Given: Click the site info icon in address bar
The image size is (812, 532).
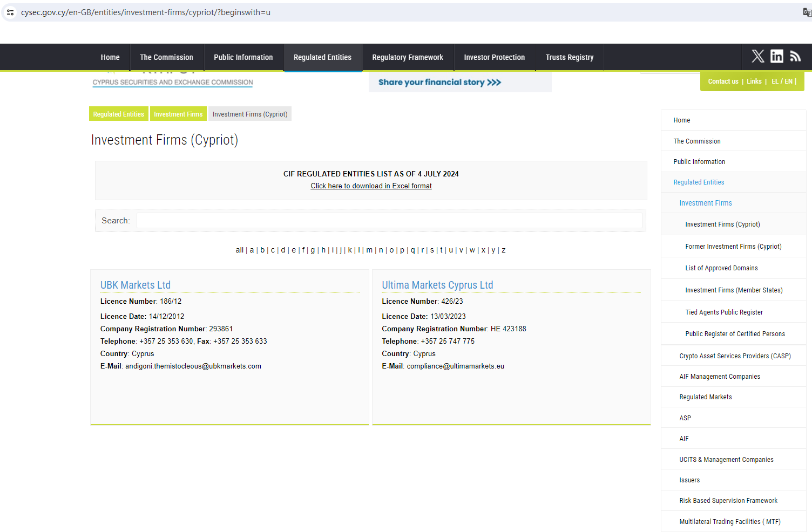Looking at the screenshot, I should point(10,12).
